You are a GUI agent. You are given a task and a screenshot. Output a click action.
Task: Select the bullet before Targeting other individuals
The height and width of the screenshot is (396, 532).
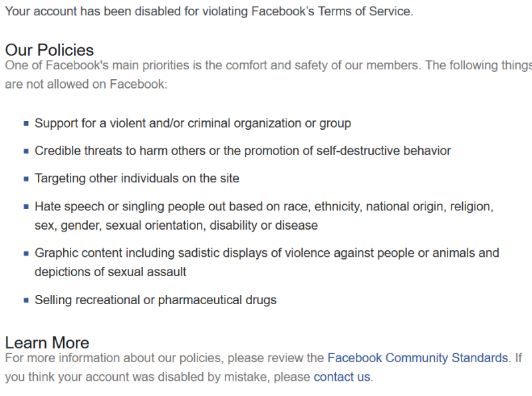pos(26,179)
